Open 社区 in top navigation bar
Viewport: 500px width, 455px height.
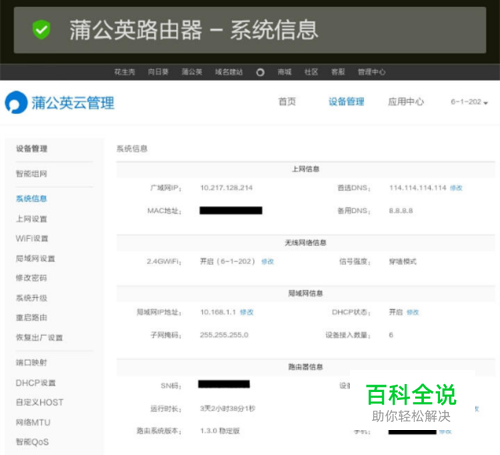311,72
